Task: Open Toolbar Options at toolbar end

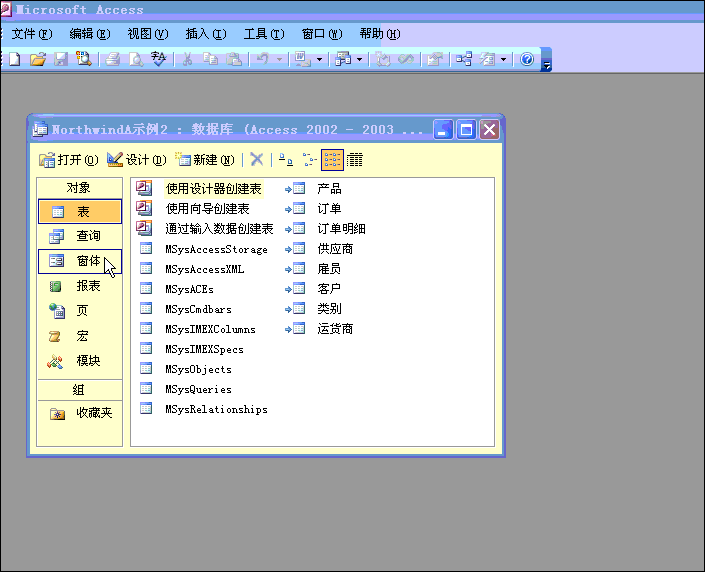Action: click(x=546, y=60)
